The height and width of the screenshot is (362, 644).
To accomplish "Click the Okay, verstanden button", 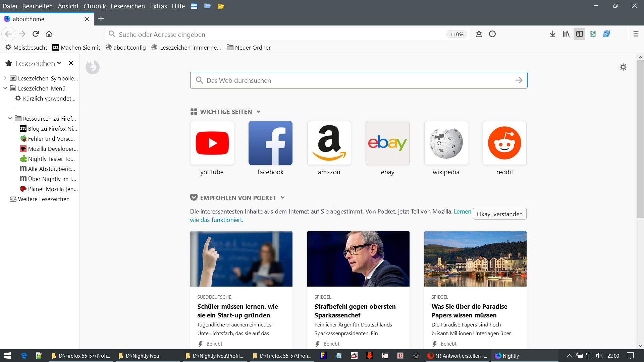I will 499,214.
